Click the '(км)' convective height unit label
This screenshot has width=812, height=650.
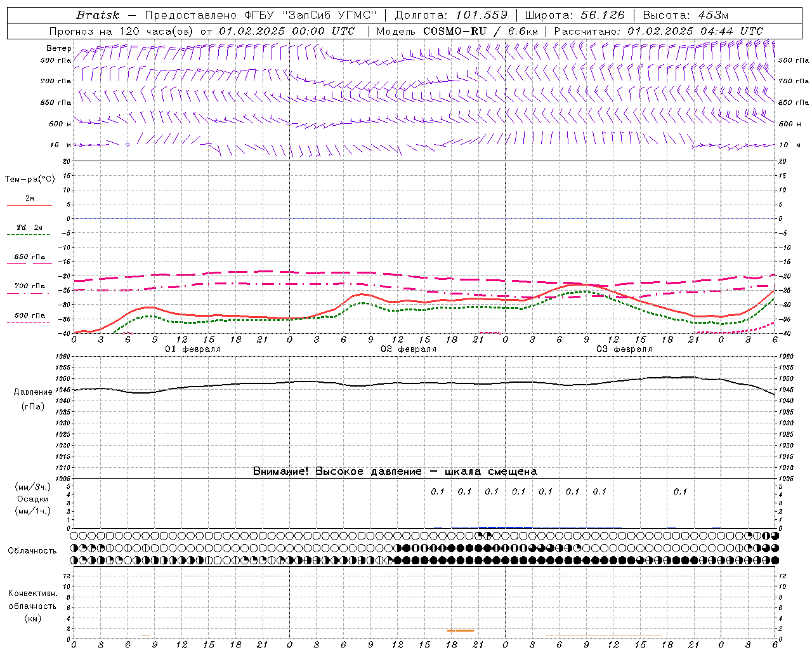pos(33,618)
